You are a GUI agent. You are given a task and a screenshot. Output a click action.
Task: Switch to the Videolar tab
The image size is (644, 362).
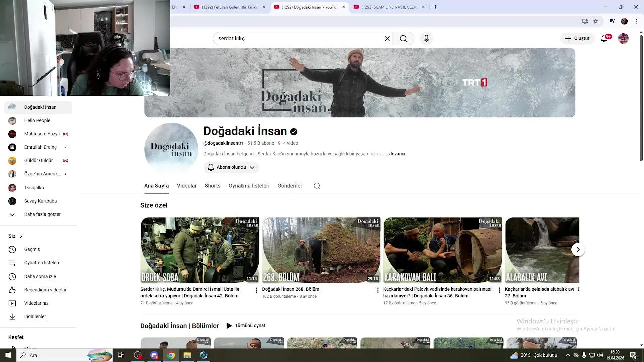point(187,186)
